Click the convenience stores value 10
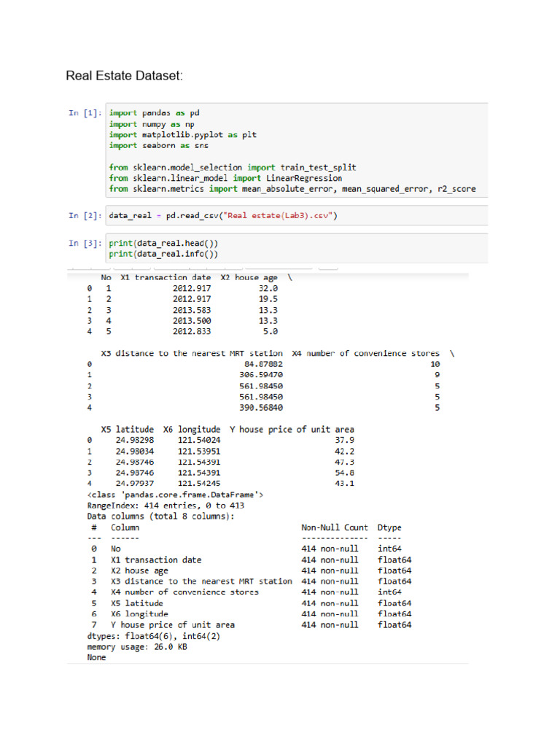Screen dimensions: 560x747 click(x=435, y=365)
